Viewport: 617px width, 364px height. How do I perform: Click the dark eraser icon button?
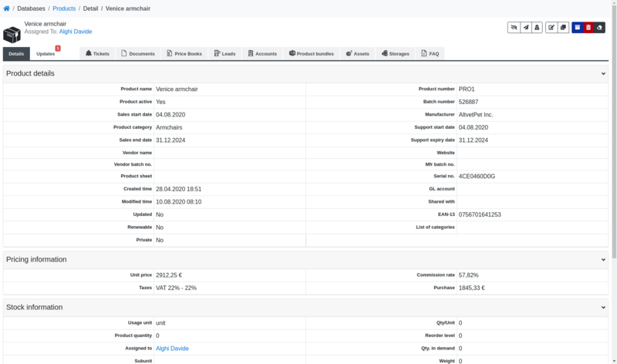[600, 28]
